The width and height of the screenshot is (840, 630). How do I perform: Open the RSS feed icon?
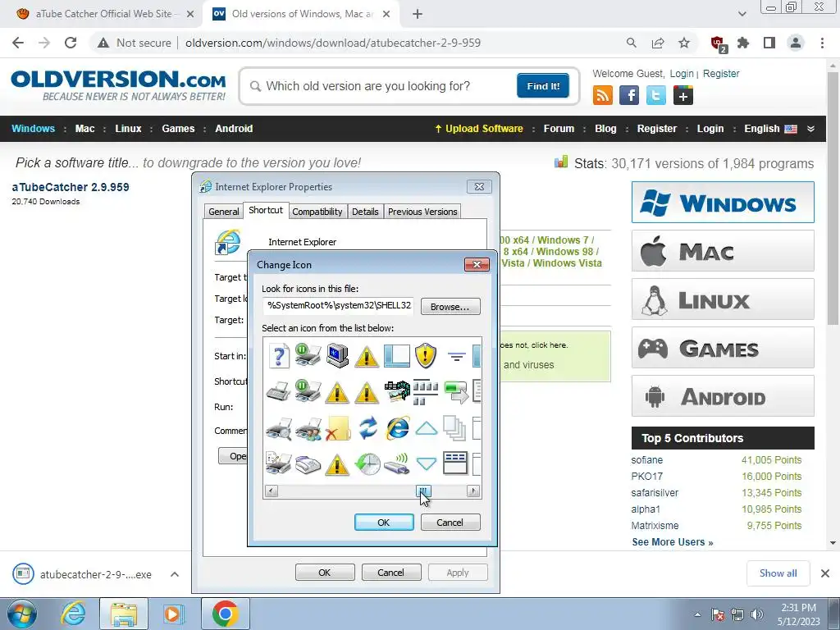(x=603, y=95)
